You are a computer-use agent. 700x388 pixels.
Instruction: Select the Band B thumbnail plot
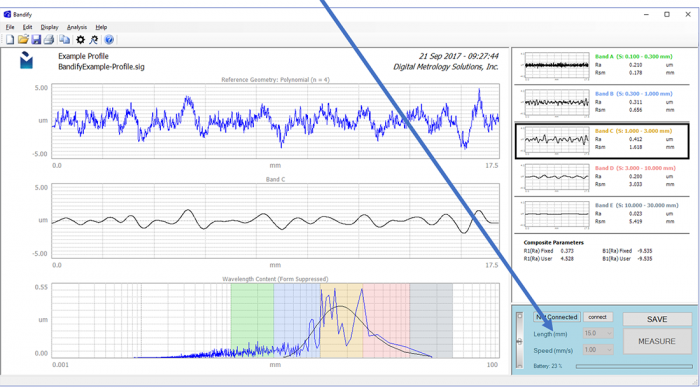(x=557, y=102)
